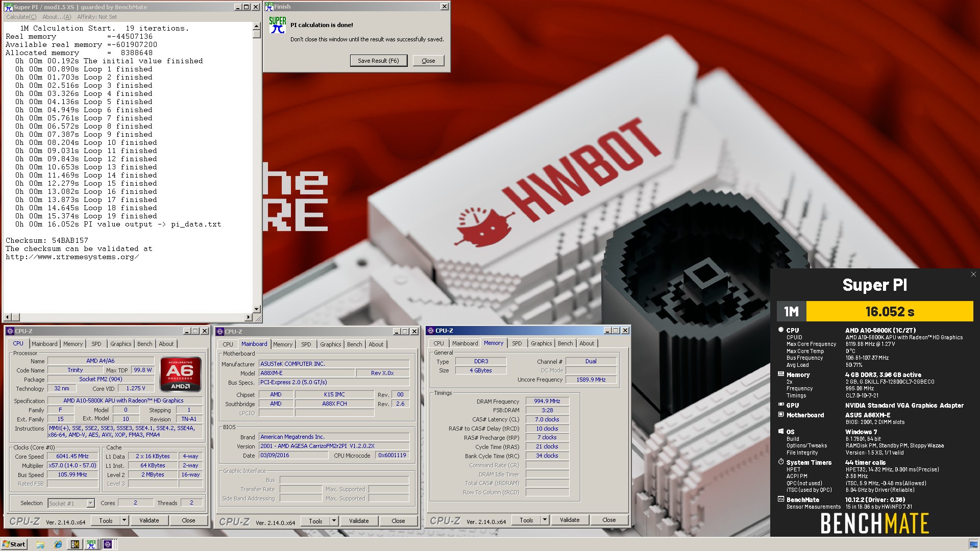Open About tab in left CPU-Z window
This screenshot has width=980, height=551.
click(x=166, y=344)
